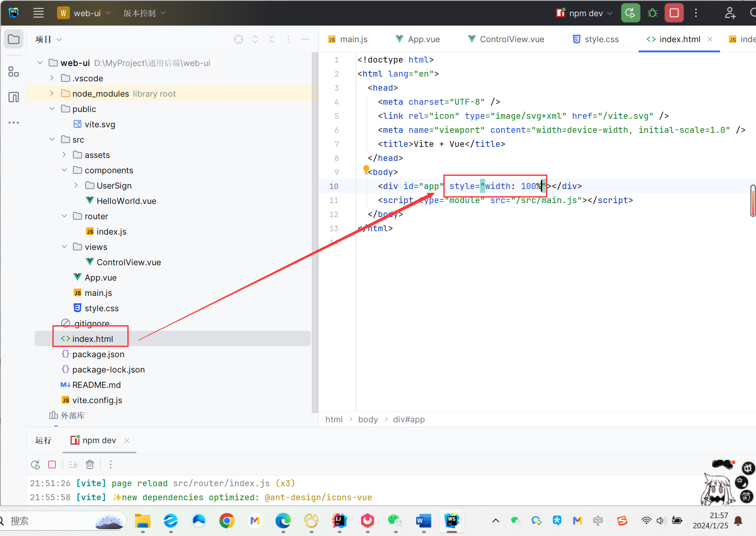Switch to the style.css editor tab

tap(595, 39)
